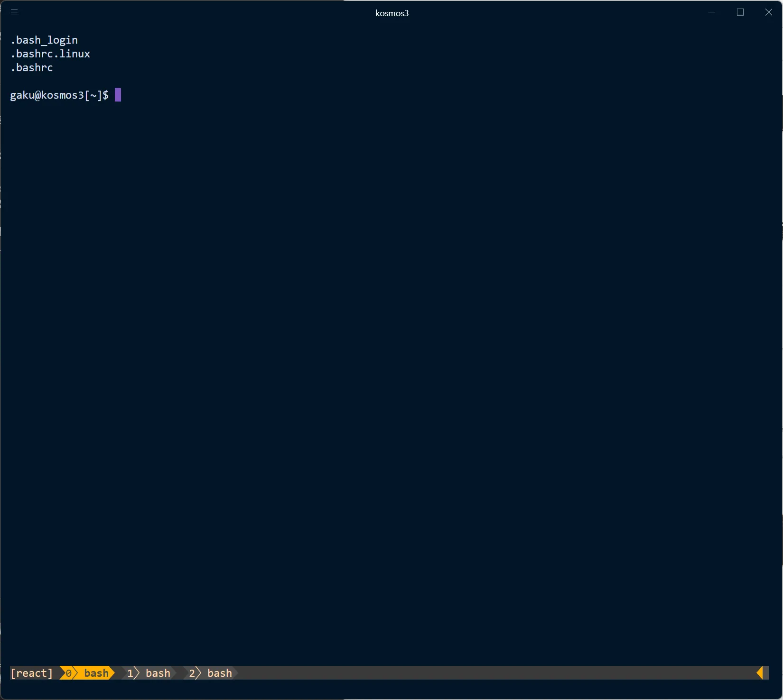
Task: Click the kosmos3 window title text
Action: pyautogui.click(x=391, y=13)
